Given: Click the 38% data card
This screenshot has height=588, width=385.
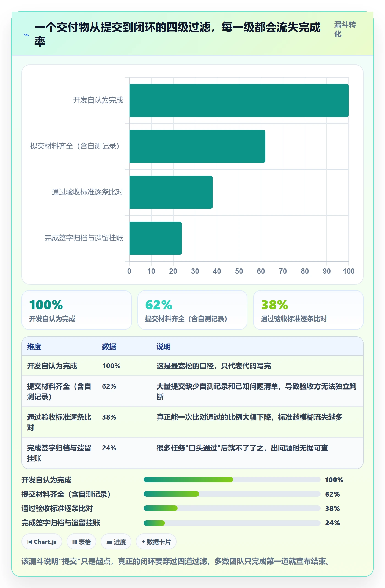Looking at the screenshot, I should 308,310.
